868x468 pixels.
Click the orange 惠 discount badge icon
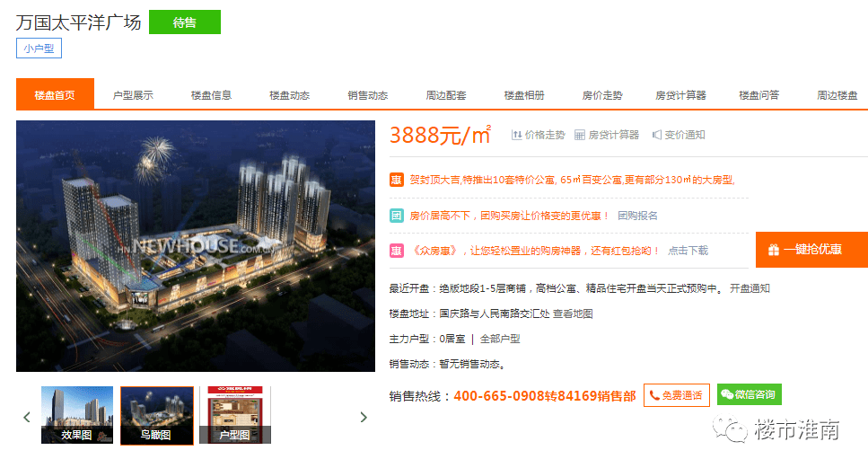pos(396,181)
